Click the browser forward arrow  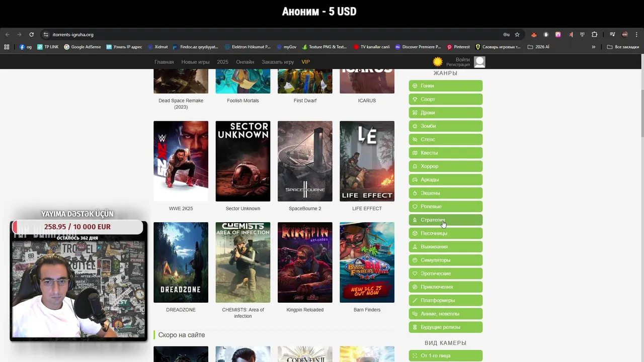point(19,35)
